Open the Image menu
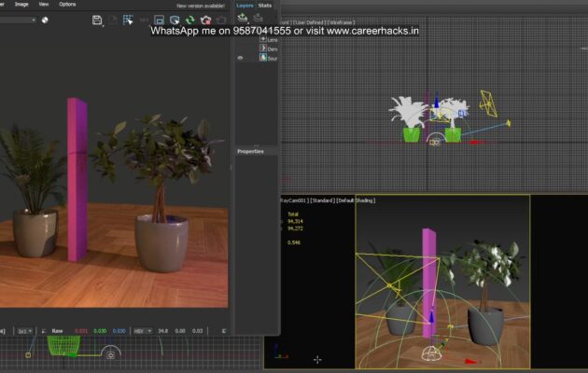Screen dimensions: 588x373 tap(21, 5)
